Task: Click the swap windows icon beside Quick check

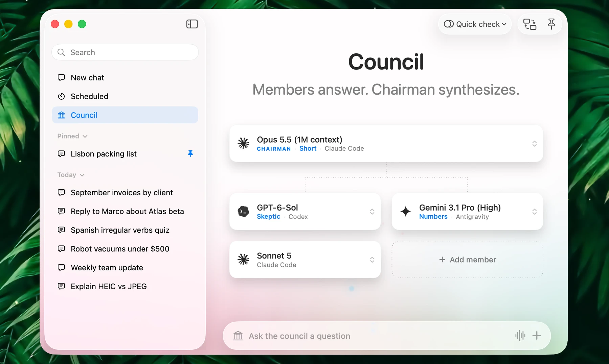Action: click(530, 24)
